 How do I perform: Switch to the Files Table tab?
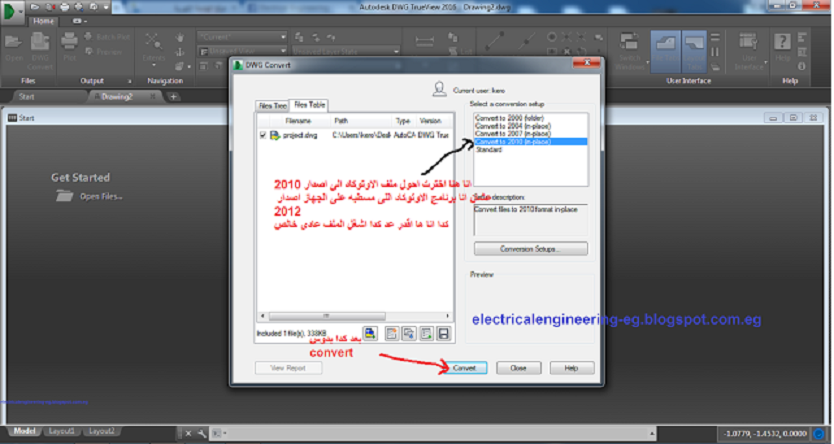click(310, 105)
